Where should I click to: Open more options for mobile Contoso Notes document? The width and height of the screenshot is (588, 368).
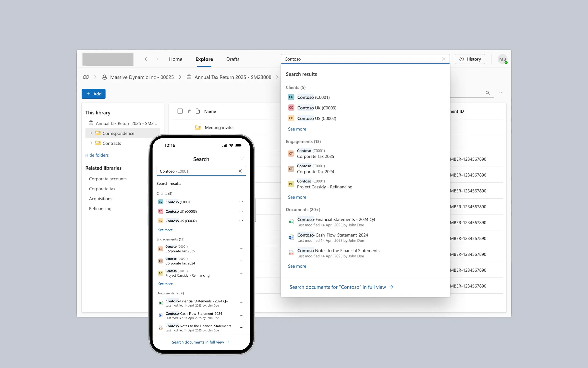[242, 328]
